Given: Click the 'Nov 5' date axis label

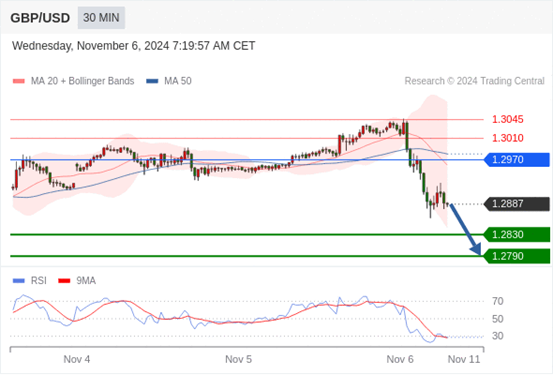Looking at the screenshot, I should (238, 359).
